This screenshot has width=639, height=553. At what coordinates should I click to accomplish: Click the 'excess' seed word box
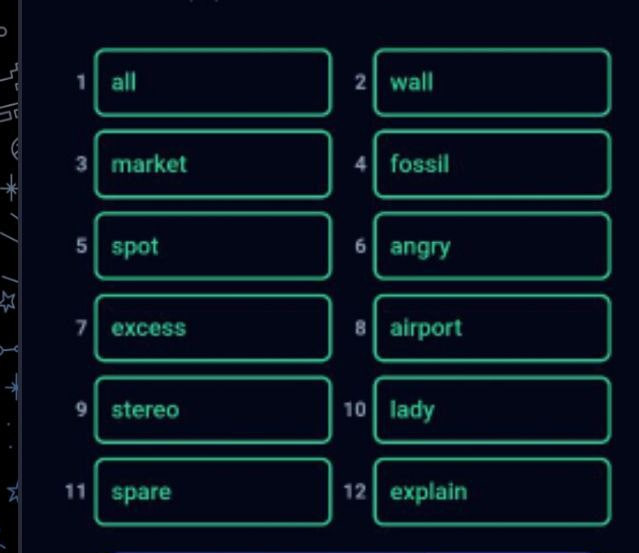[x=212, y=328]
